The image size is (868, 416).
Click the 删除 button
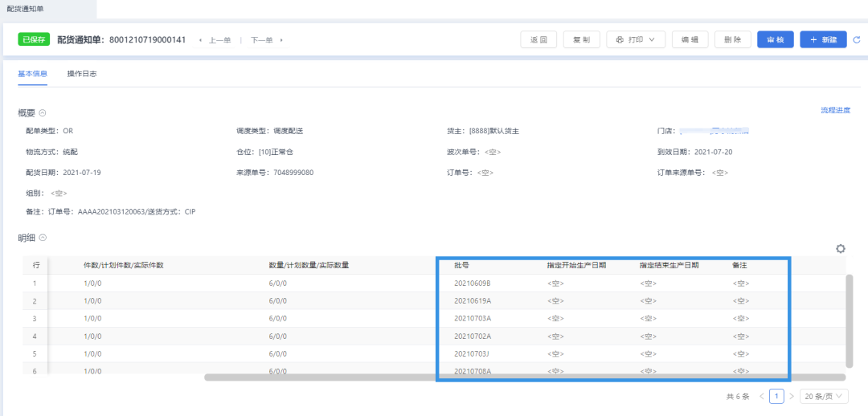pyautogui.click(x=733, y=40)
